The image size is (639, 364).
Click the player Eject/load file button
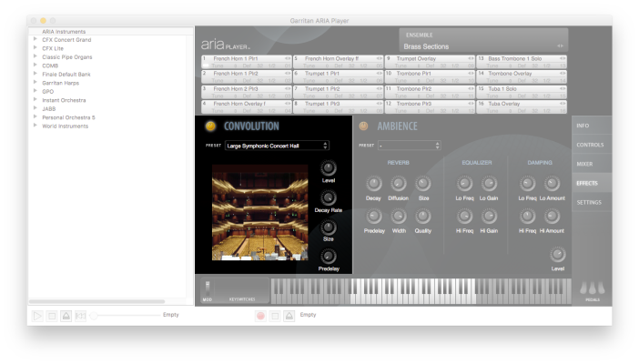click(x=66, y=316)
